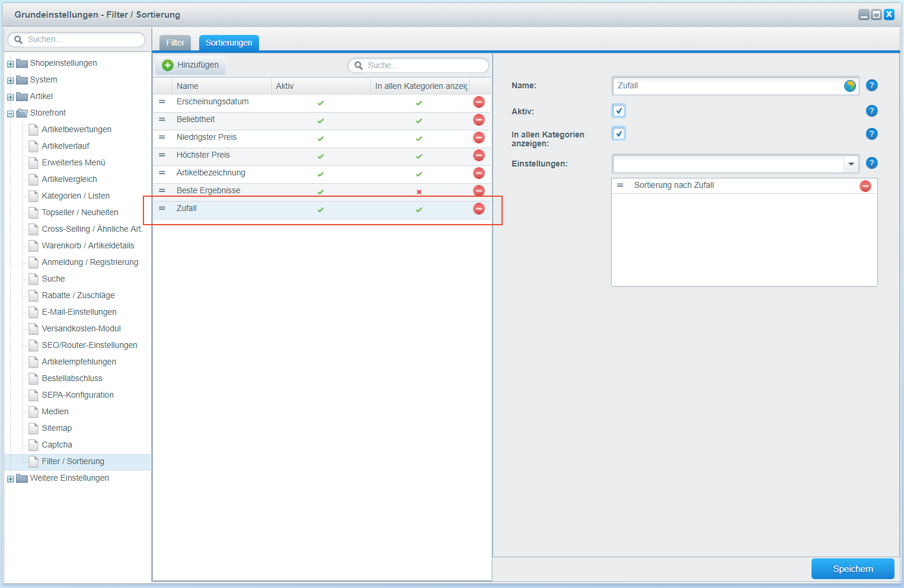
Task: Click category checkmark in Artikelbezeichnung row
Action: click(x=419, y=174)
